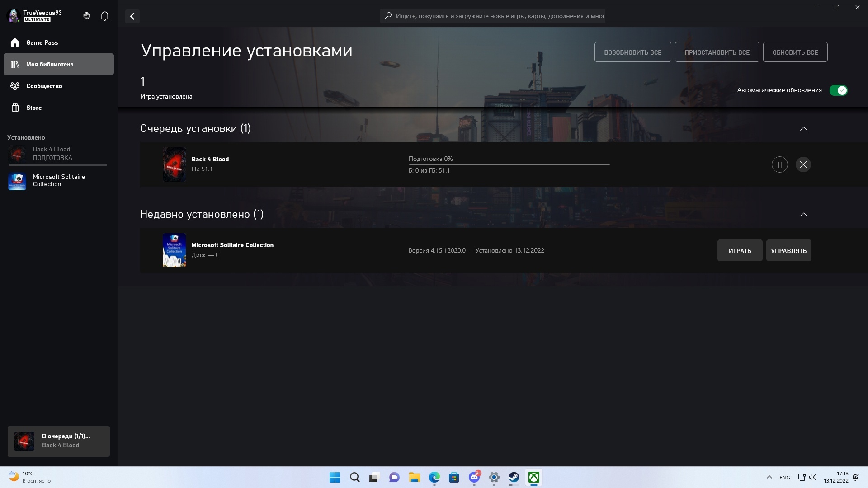Click the Xbox app taskbar icon
This screenshot has height=488, width=868.
(534, 477)
